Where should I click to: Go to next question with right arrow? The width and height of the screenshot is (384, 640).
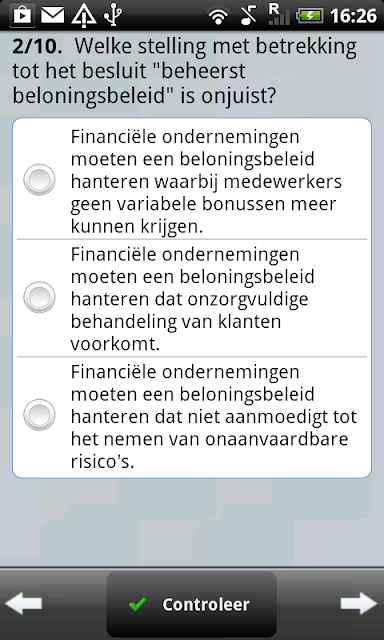[359, 603]
